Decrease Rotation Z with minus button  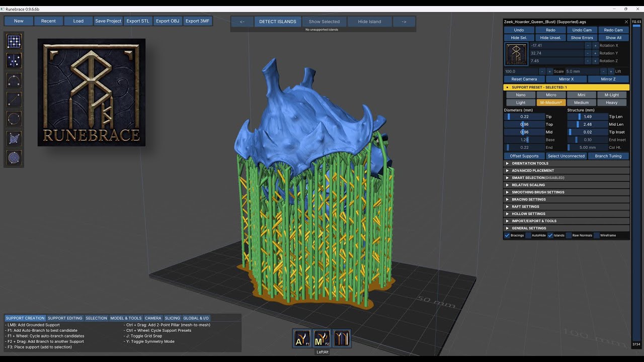[x=588, y=61]
